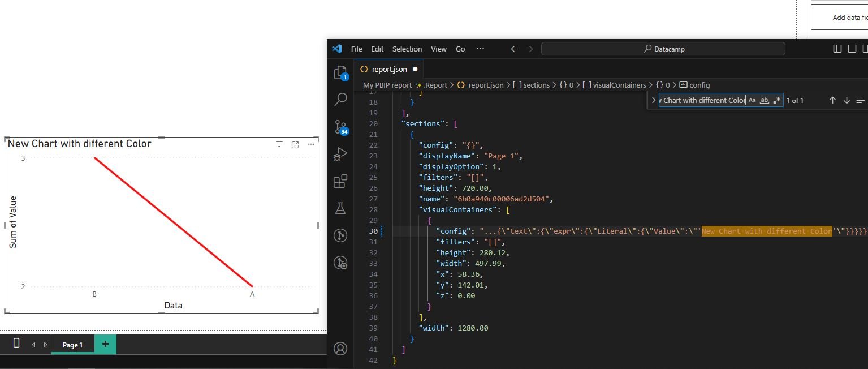Screen dimensions: 868x369
Task: Open Source Control with 94 changes
Action: coord(340,126)
